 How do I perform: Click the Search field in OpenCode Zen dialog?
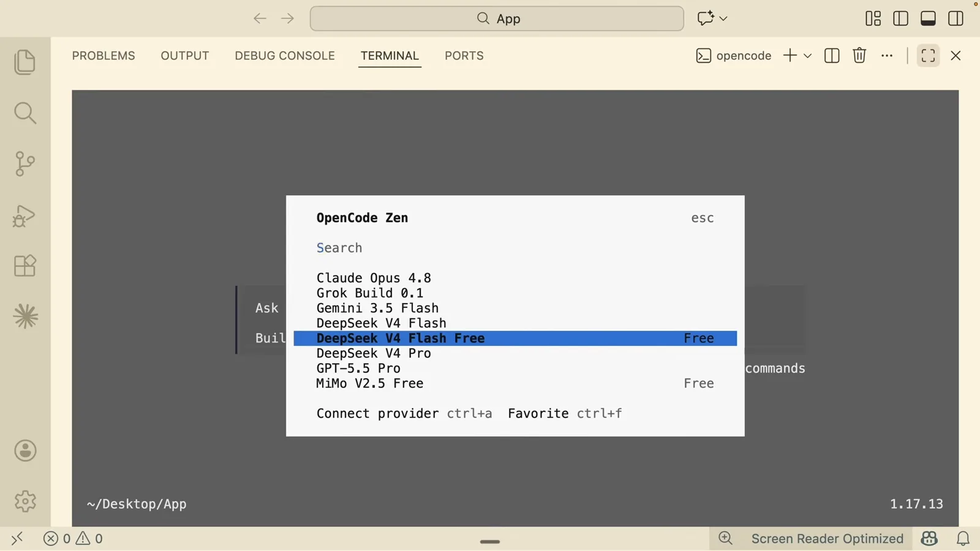tap(514, 248)
